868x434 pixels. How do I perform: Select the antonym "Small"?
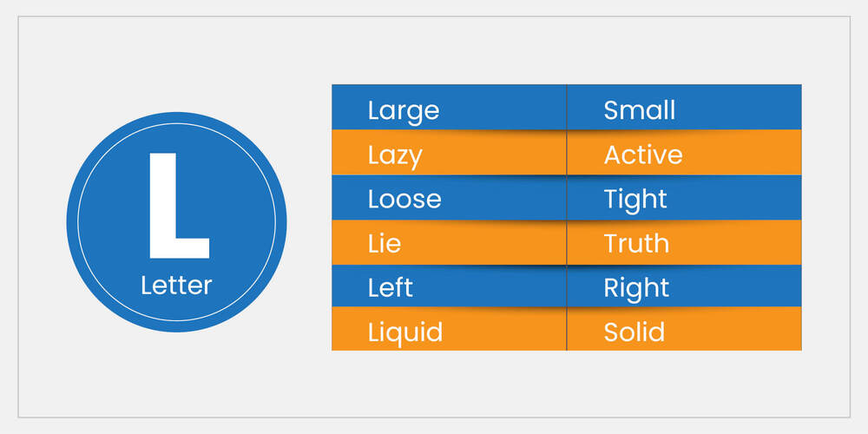[x=640, y=110]
